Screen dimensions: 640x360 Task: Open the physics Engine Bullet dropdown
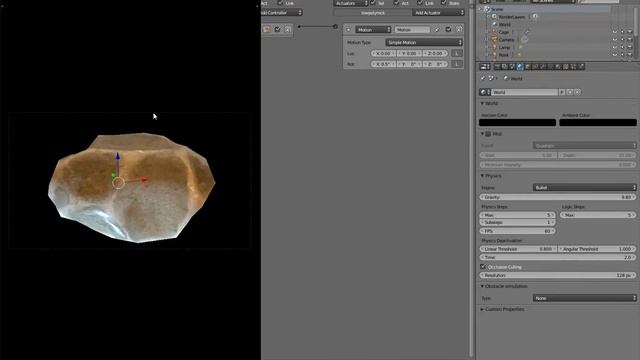(584, 187)
